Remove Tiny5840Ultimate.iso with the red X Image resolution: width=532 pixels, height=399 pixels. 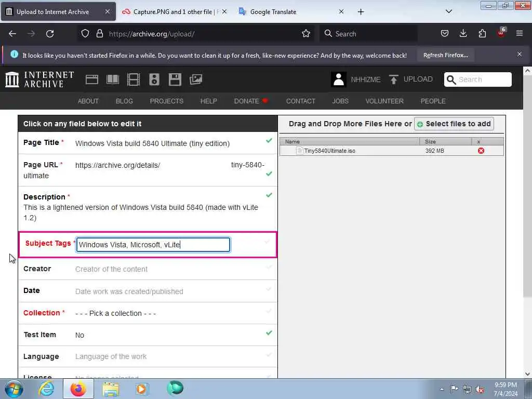481,151
